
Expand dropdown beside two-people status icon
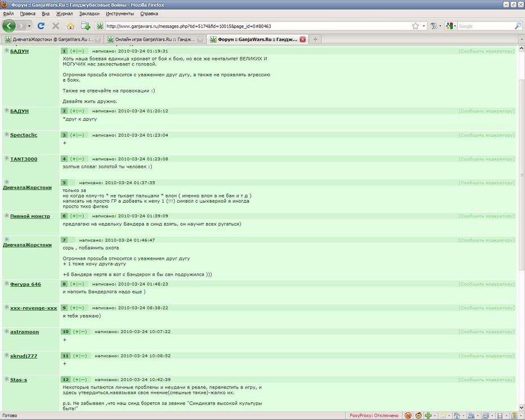click(478, 415)
